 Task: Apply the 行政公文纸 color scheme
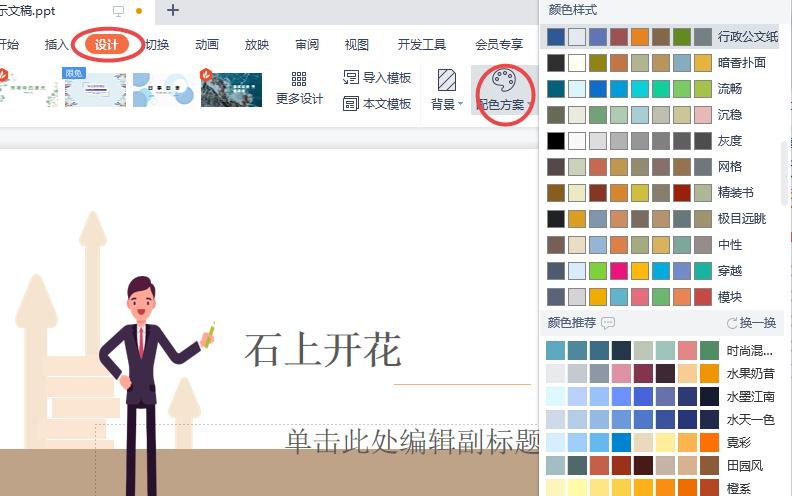click(660, 37)
